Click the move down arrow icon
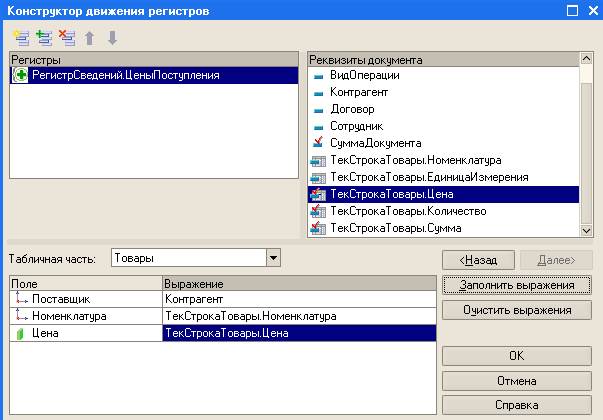The width and height of the screenshot is (603, 420). [x=110, y=37]
